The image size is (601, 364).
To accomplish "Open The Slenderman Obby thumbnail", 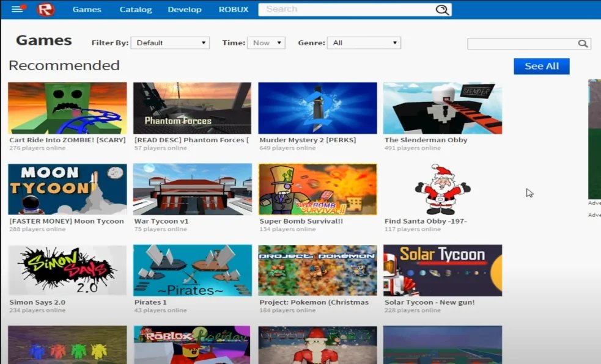I will pyautogui.click(x=443, y=108).
